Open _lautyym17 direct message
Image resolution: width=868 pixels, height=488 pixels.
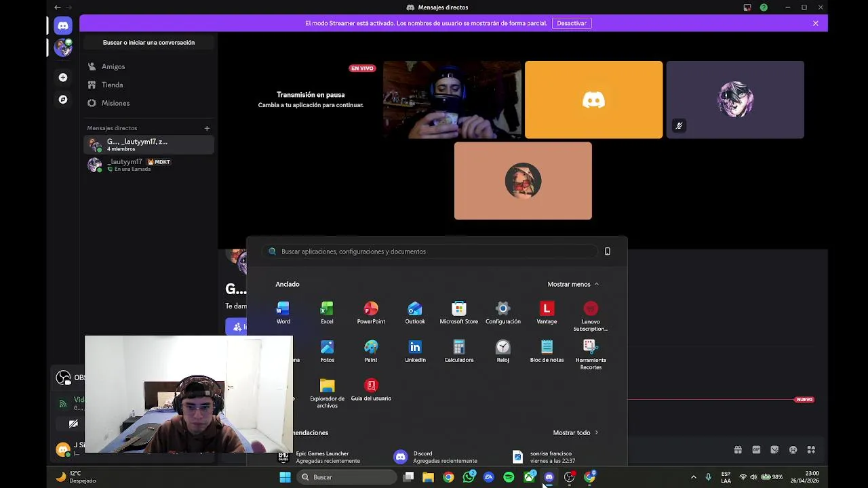(x=149, y=165)
